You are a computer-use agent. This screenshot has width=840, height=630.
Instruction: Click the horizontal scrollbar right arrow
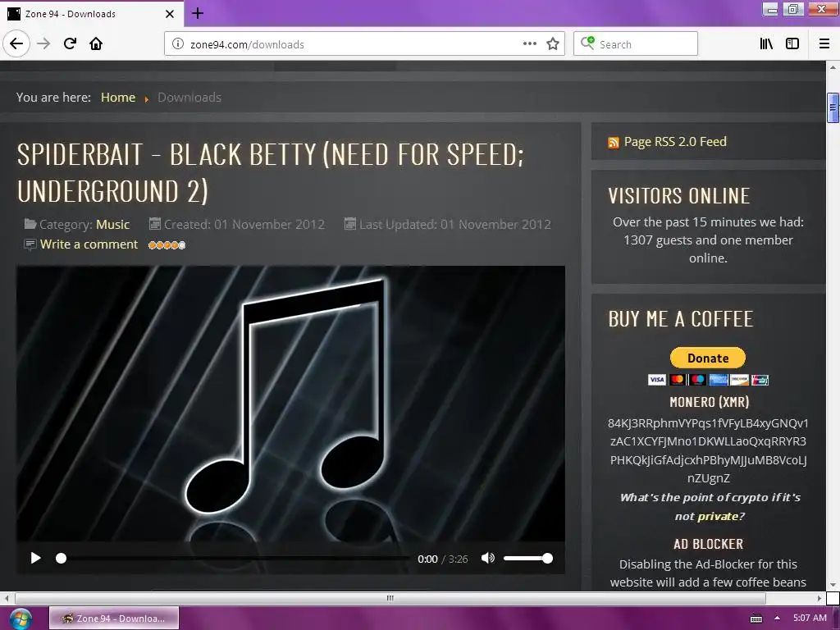[819, 598]
